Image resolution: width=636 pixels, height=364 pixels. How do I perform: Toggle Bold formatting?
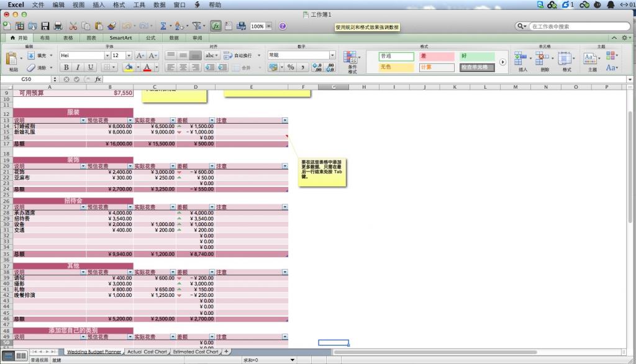pyautogui.click(x=65, y=67)
